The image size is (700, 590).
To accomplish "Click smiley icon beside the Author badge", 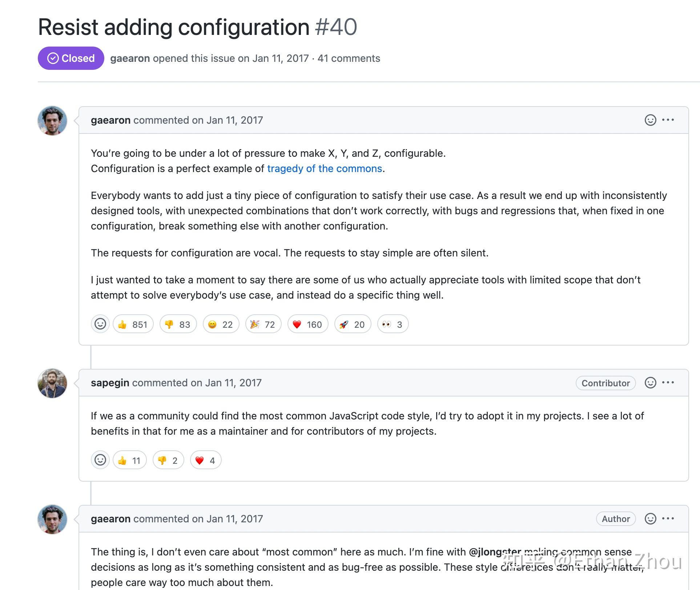I will click(650, 519).
